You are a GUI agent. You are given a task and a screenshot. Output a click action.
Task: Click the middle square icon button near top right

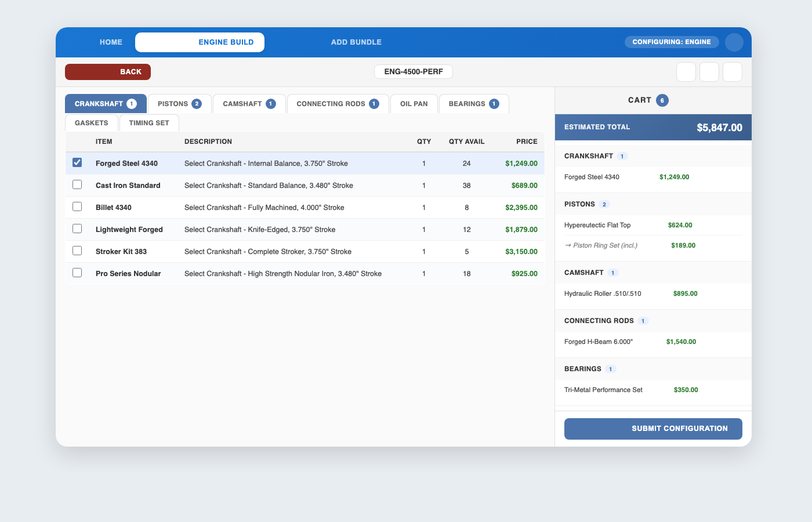(709, 71)
